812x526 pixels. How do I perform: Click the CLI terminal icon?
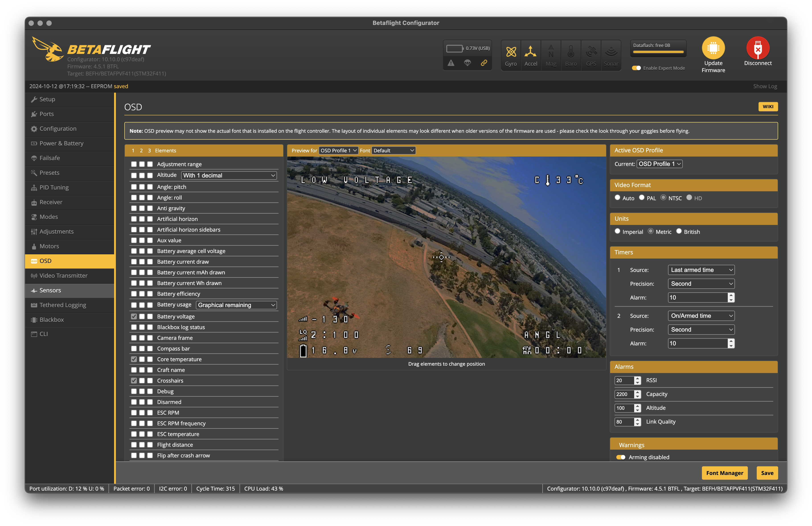pos(34,334)
